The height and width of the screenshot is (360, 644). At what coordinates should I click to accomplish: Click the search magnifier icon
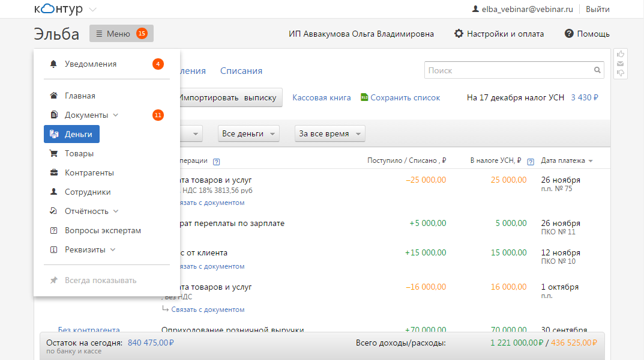coord(597,70)
